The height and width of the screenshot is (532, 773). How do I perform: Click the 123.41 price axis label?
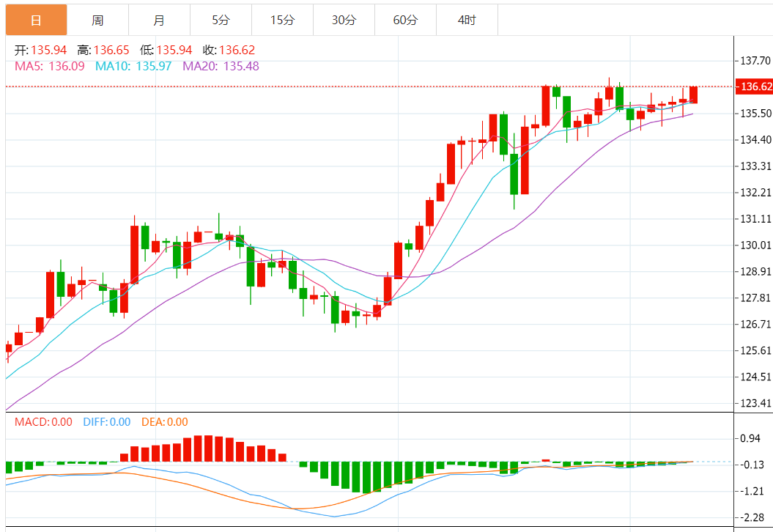[x=755, y=403]
